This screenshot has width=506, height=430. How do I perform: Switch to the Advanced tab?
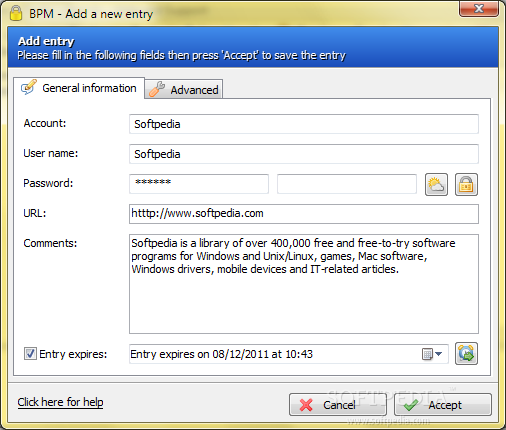tap(184, 89)
